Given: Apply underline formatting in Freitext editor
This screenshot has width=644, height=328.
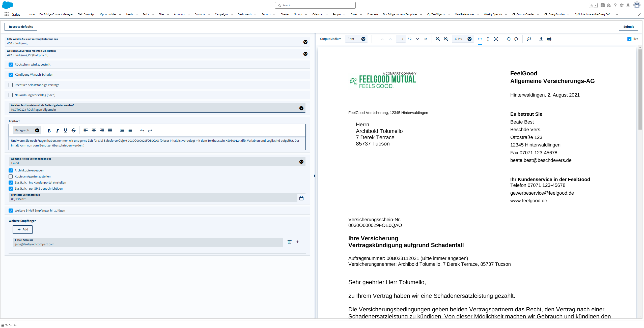Looking at the screenshot, I should pyautogui.click(x=65, y=131).
